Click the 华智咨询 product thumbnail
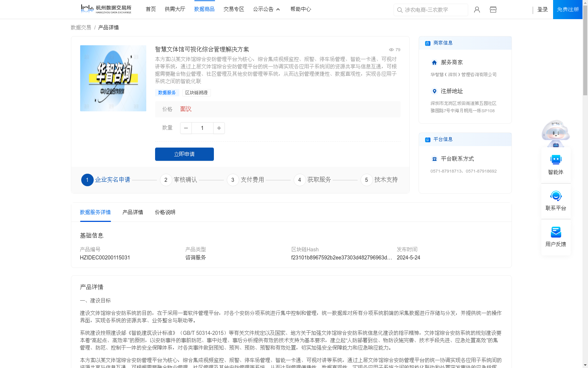 click(113, 78)
